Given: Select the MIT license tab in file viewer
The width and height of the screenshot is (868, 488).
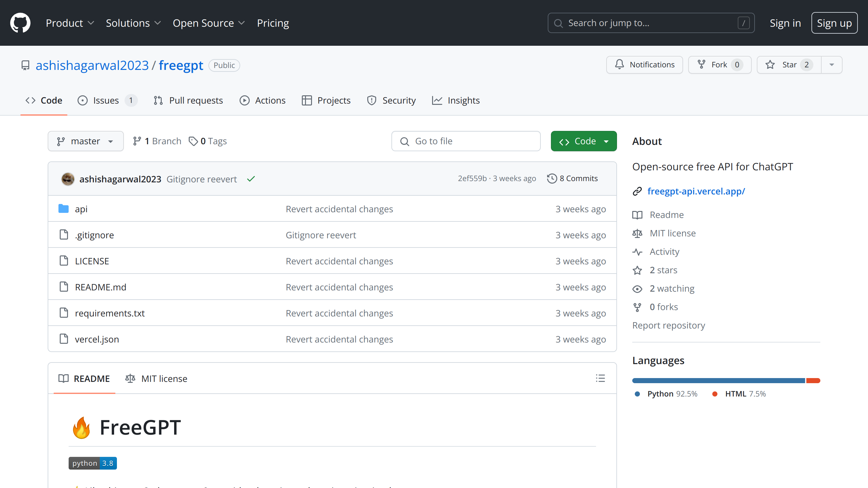Looking at the screenshot, I should [156, 378].
